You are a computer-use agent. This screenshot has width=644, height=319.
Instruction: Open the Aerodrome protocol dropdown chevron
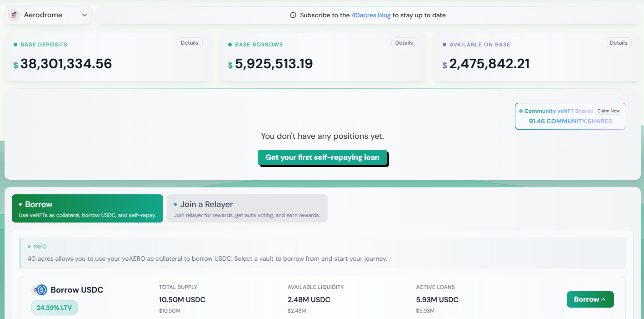click(x=84, y=15)
